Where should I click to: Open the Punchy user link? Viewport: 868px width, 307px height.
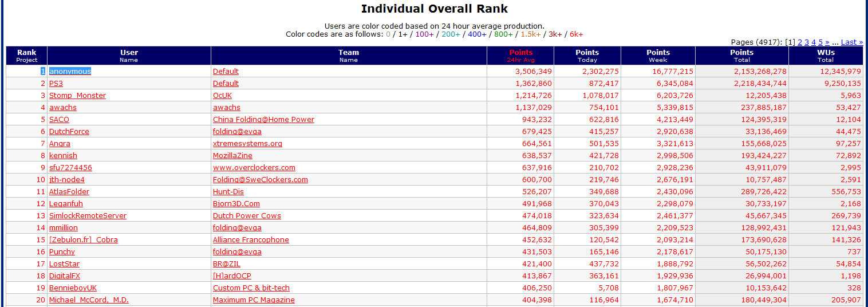62,252
